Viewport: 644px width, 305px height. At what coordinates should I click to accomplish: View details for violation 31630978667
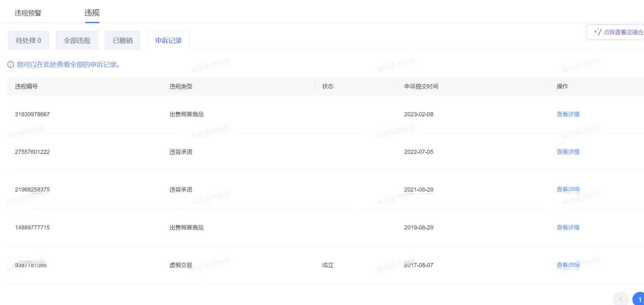click(x=568, y=114)
